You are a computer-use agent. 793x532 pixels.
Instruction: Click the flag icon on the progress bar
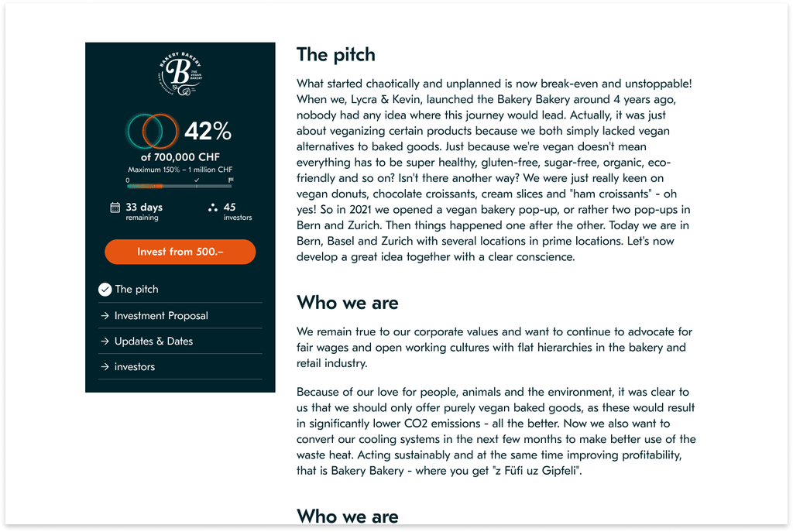click(231, 180)
